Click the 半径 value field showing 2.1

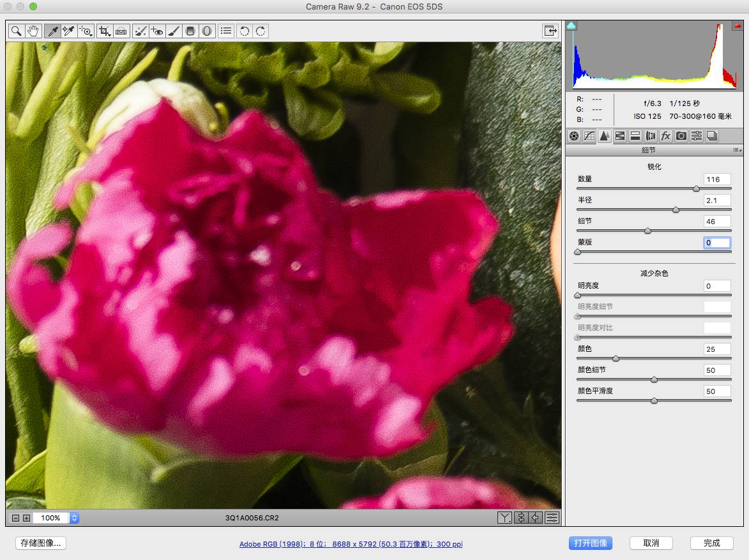pos(717,201)
